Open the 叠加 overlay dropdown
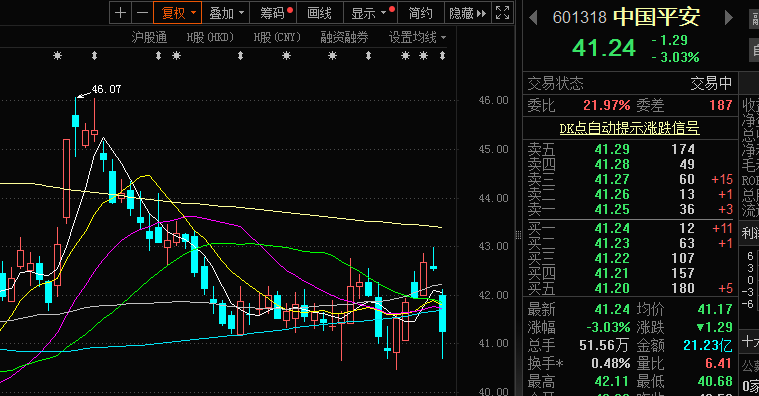This screenshot has height=396, width=759. pos(226,13)
